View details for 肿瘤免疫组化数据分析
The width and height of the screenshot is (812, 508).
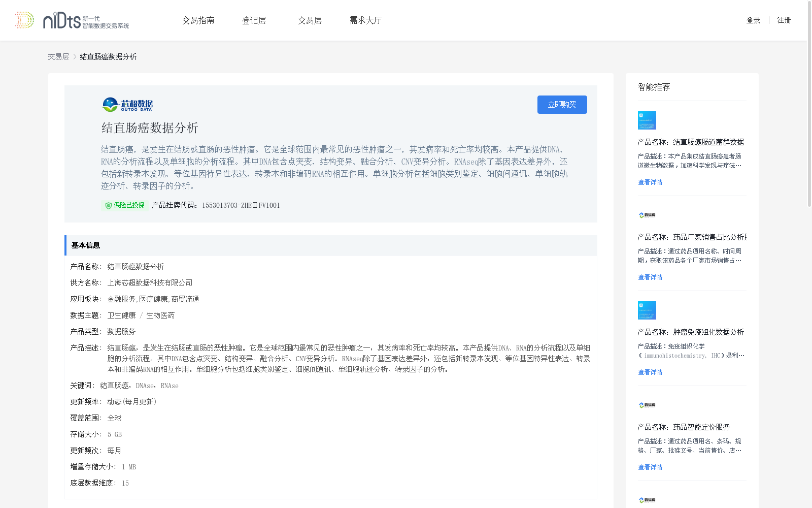650,372
